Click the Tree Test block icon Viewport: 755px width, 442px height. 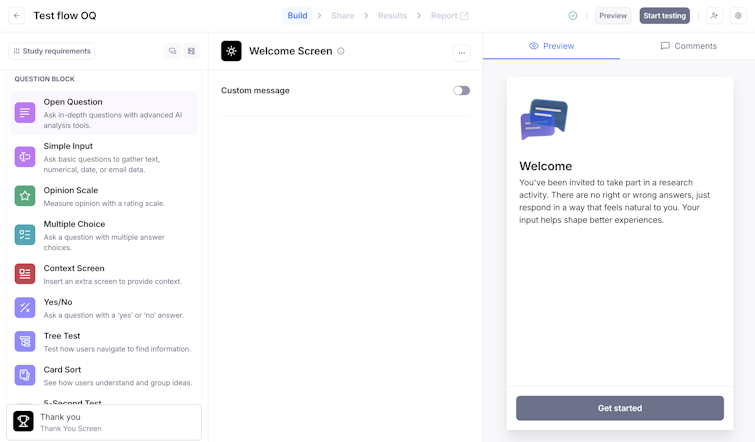(25, 341)
